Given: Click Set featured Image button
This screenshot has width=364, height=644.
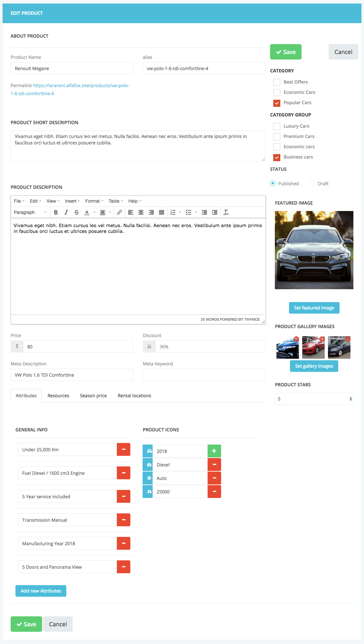Looking at the screenshot, I should (x=314, y=308).
